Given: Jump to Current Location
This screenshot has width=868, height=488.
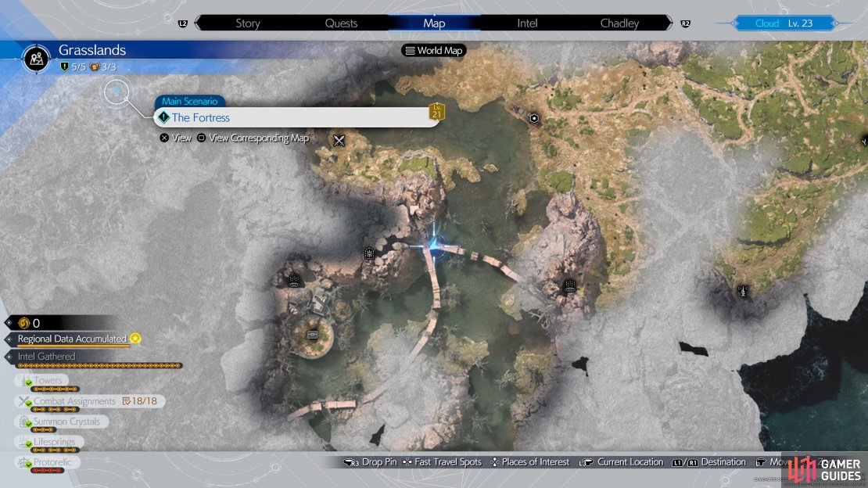Looking at the screenshot, I should [x=630, y=462].
